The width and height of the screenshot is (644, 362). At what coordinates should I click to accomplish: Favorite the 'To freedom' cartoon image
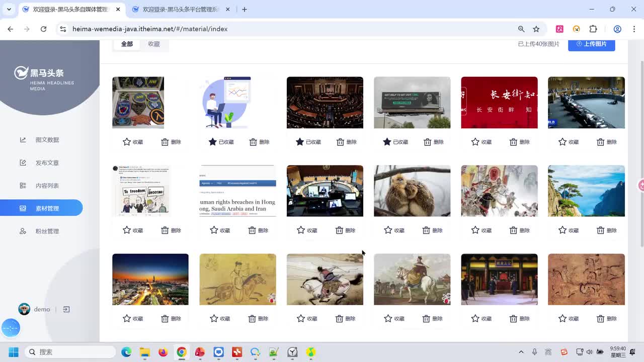[133, 230]
